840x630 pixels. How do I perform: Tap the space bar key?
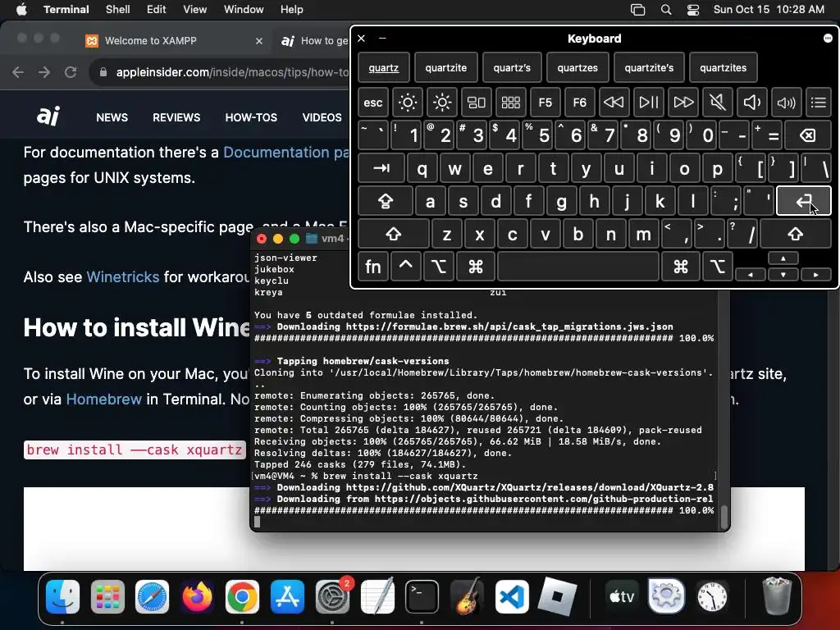tap(578, 267)
